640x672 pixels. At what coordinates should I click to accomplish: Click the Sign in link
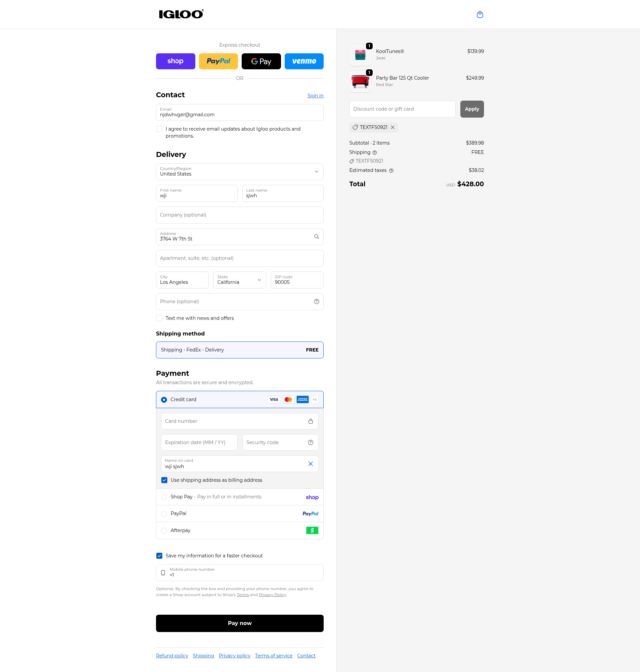(315, 96)
